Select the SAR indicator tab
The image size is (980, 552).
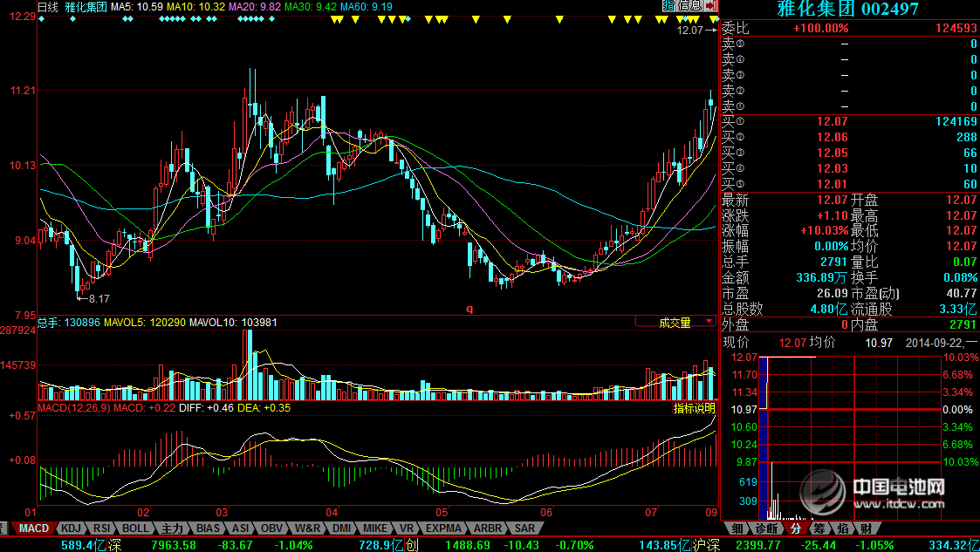(524, 528)
